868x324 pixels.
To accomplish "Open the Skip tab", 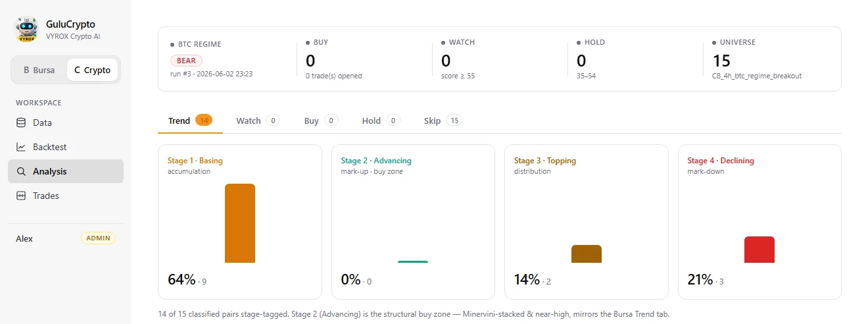I will [443, 121].
